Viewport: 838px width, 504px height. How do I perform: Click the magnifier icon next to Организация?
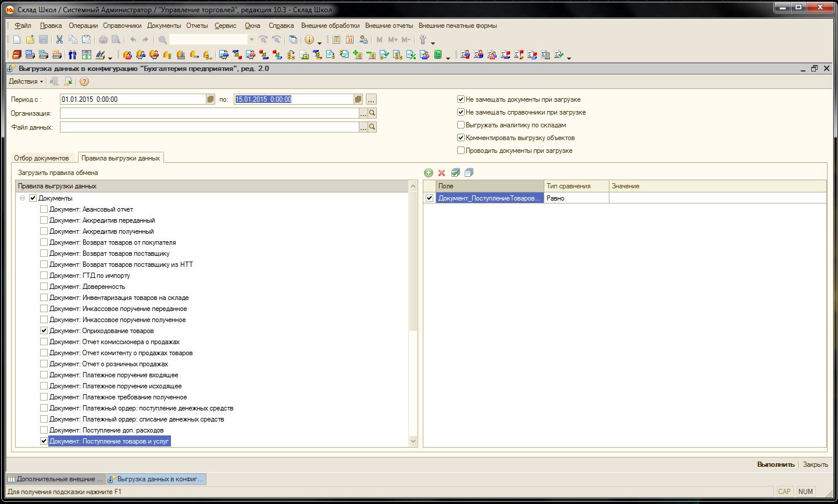point(372,113)
